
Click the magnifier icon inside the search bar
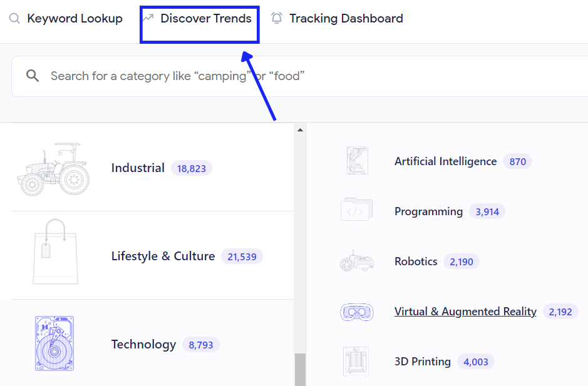(x=32, y=76)
